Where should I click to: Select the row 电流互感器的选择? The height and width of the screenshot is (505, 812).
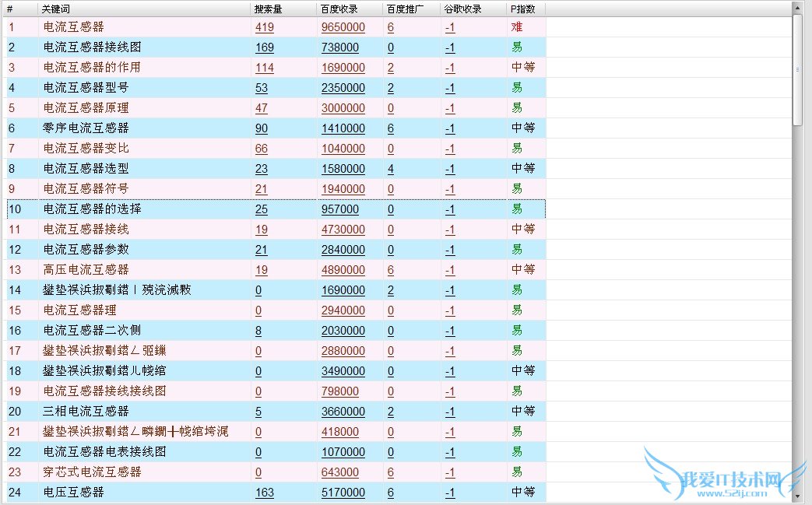tap(92, 209)
